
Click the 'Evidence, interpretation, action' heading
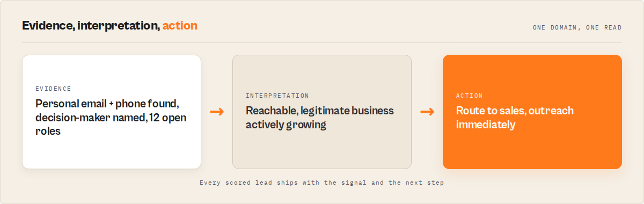(109, 25)
